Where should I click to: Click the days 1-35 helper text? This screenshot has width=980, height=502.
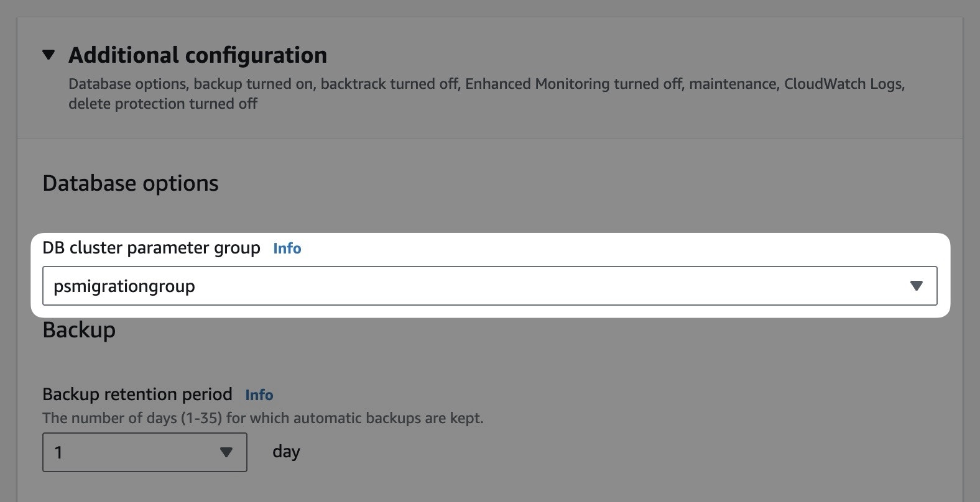(x=264, y=418)
